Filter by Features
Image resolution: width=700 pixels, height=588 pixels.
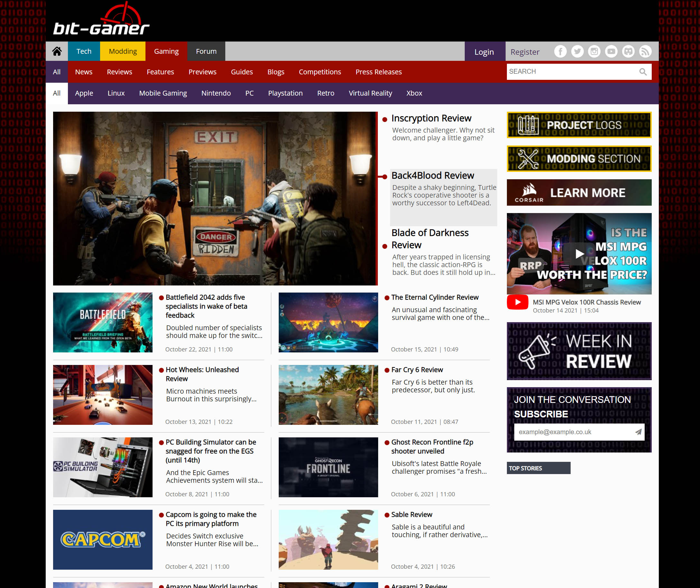(160, 72)
